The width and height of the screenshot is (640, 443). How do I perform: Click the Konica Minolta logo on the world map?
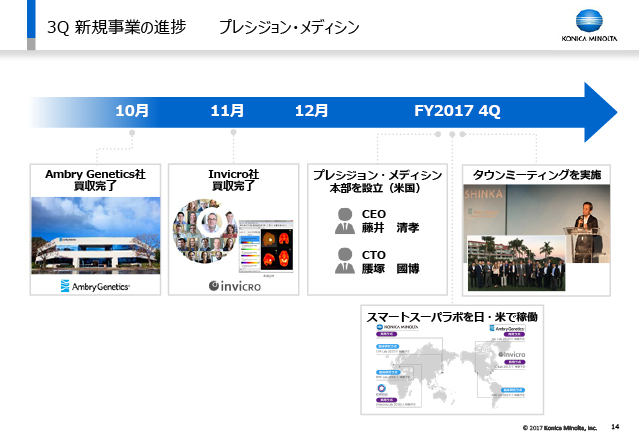(x=397, y=327)
